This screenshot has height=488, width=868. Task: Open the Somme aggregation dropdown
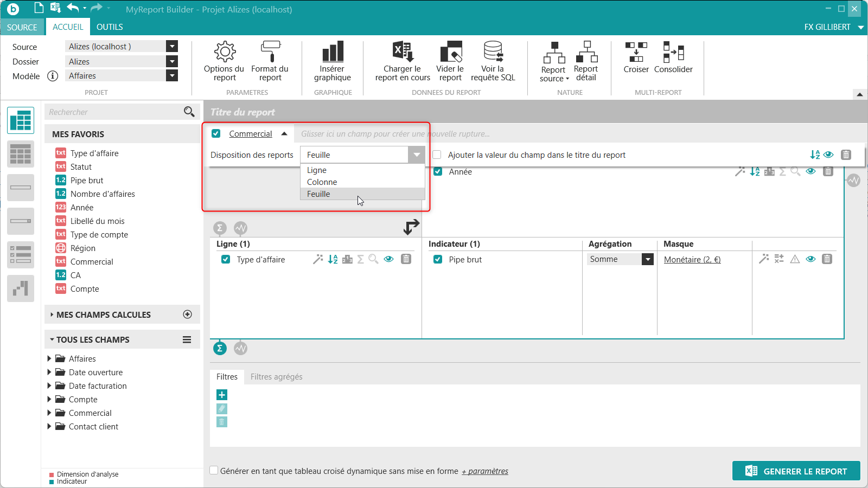648,260
